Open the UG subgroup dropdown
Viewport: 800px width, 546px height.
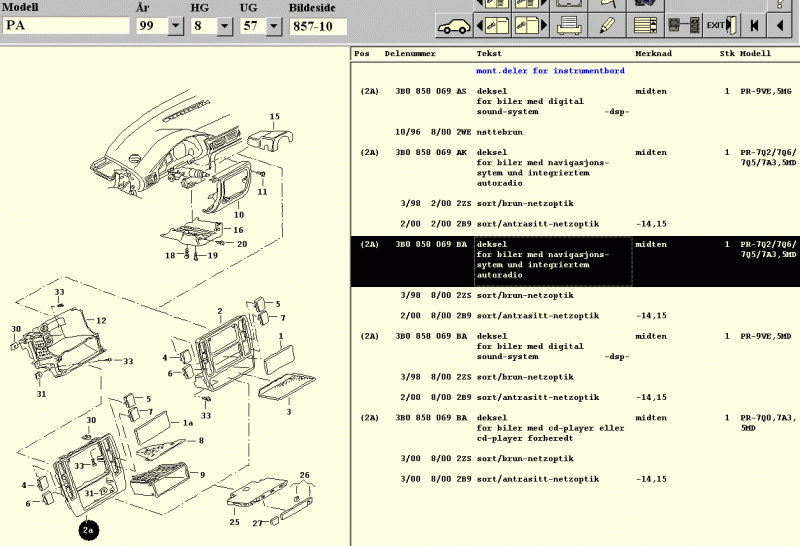(x=274, y=27)
